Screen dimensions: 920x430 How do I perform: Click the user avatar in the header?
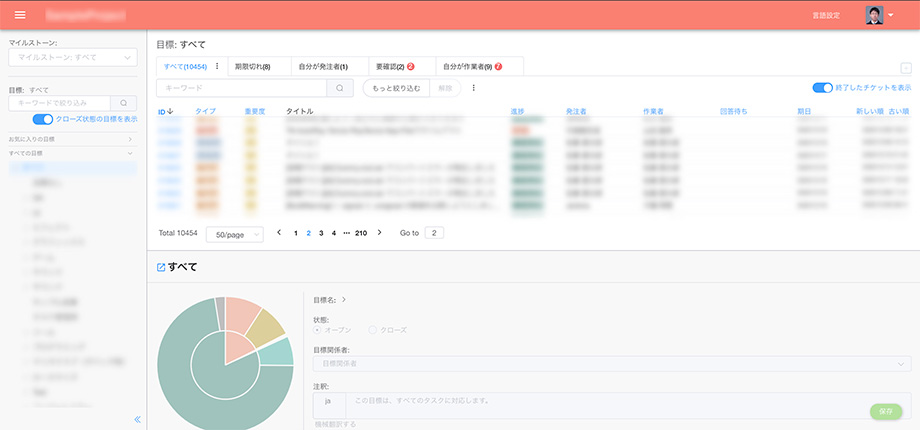tap(874, 15)
